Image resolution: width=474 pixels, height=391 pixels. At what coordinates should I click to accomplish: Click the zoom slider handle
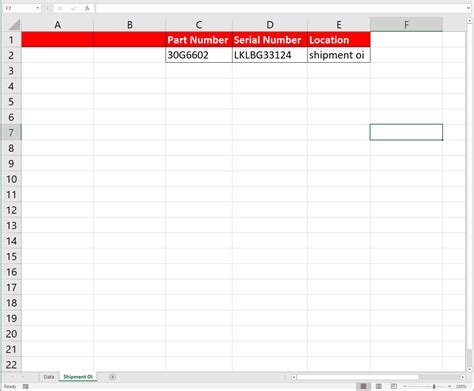click(434, 386)
